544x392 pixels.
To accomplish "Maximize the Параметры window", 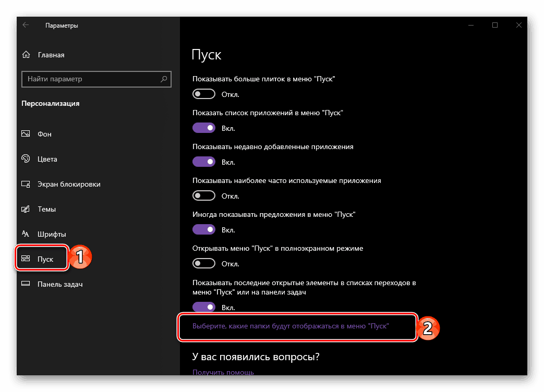I will 495,25.
